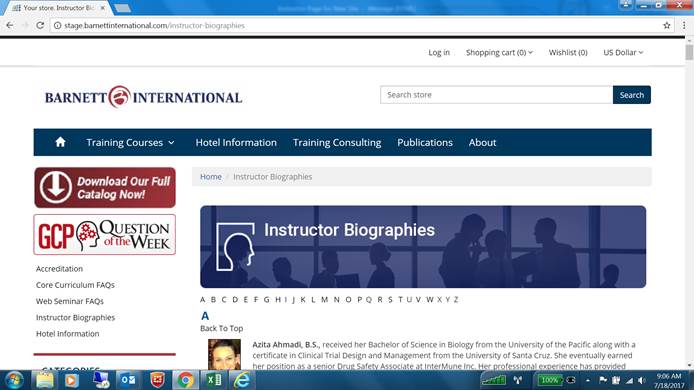Open the red shield security taskbar icon
The image size is (694, 390).
pyautogui.click(x=158, y=380)
